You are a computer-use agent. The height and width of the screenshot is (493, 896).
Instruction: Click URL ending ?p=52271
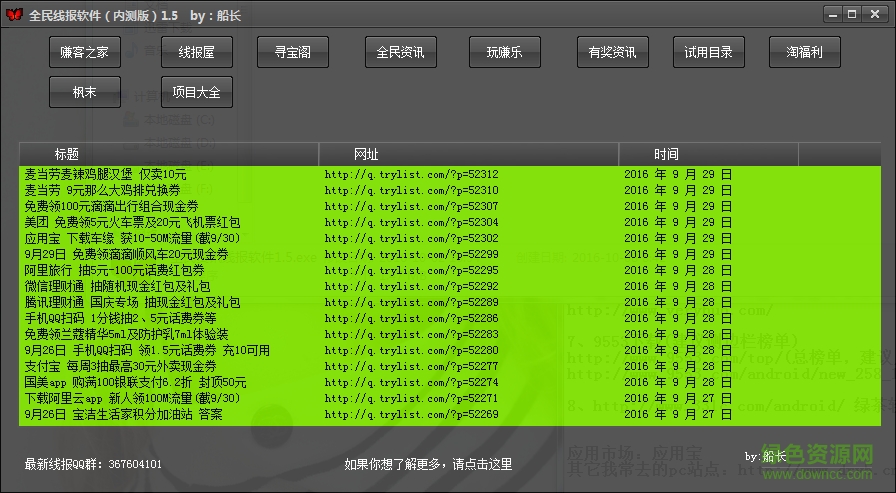[x=411, y=398]
